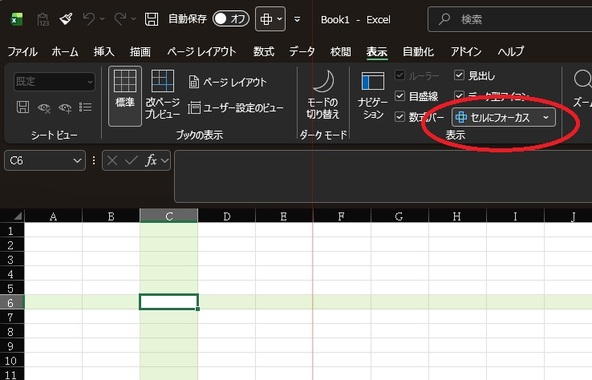The height and width of the screenshot is (380, 592).
Task: Switch to the 数式 tab
Action: point(264,52)
